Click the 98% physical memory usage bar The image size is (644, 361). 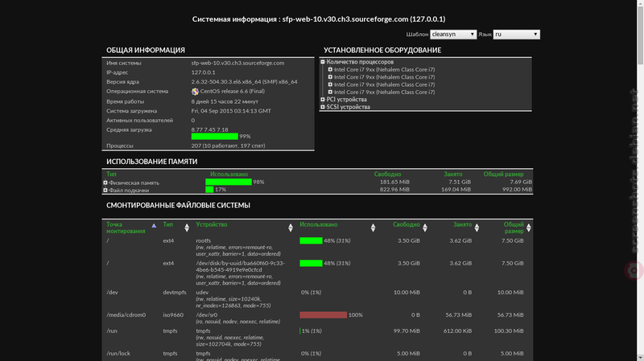(x=229, y=182)
